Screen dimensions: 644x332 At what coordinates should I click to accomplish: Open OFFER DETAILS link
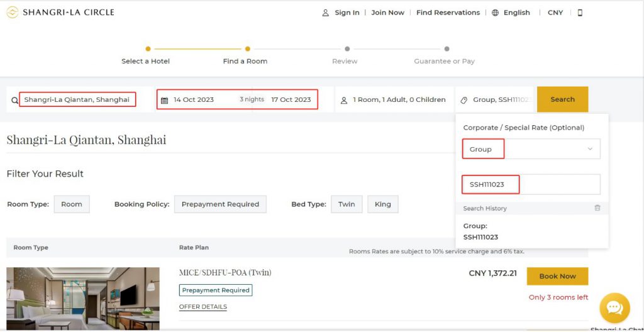click(x=203, y=306)
